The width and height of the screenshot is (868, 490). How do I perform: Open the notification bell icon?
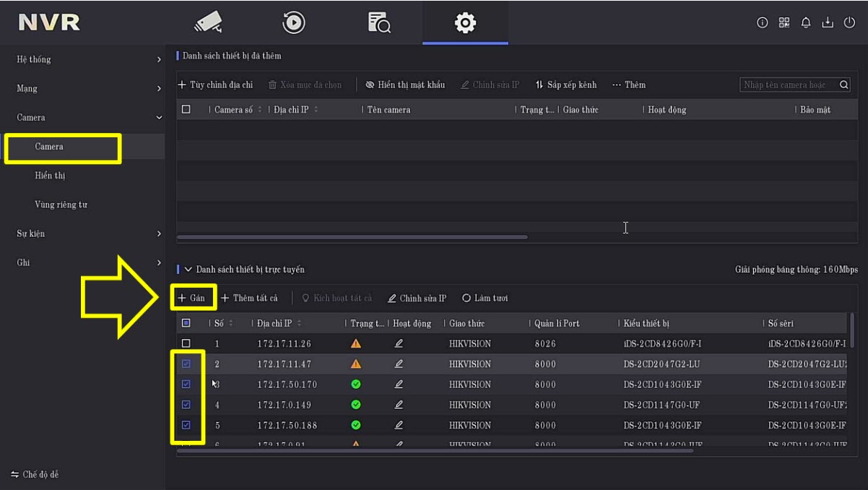click(806, 23)
